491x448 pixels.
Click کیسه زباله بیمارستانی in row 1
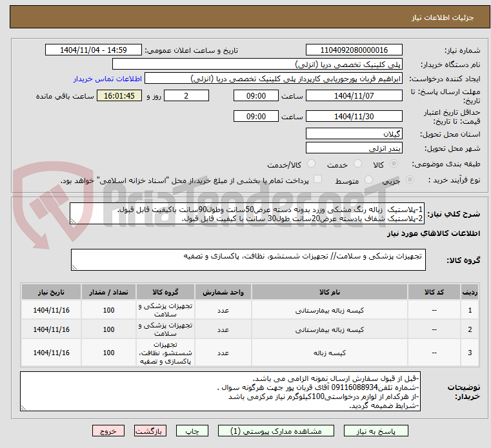click(330, 310)
